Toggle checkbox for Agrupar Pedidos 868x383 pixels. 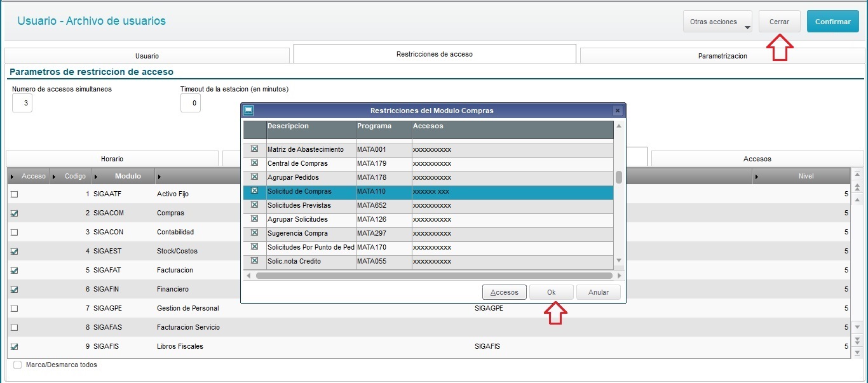254,177
